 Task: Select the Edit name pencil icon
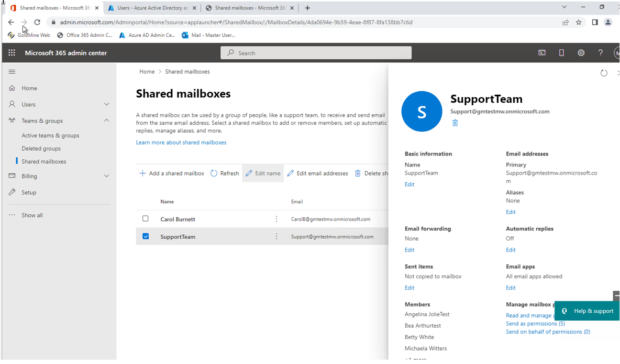point(249,173)
